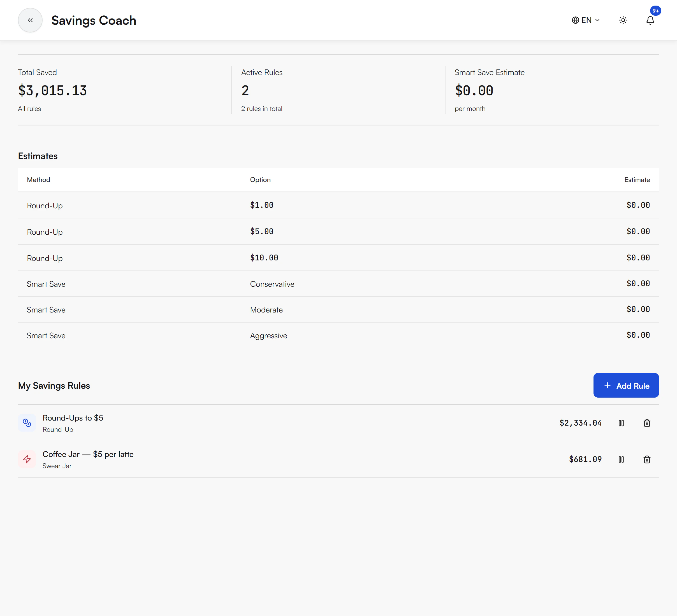Click the Method column header
The width and height of the screenshot is (677, 616).
tap(39, 180)
